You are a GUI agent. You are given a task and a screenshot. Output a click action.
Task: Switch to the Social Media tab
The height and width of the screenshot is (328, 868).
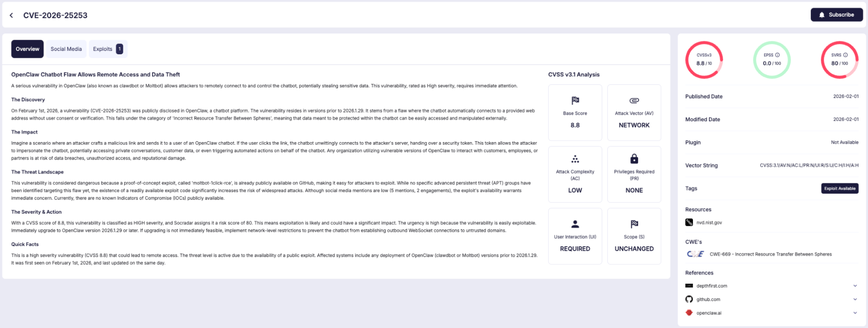(x=66, y=49)
